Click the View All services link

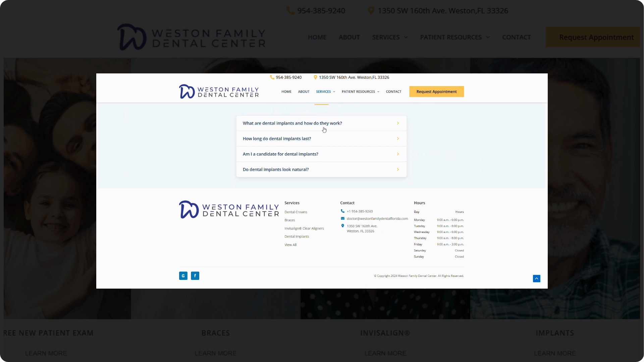(x=290, y=245)
